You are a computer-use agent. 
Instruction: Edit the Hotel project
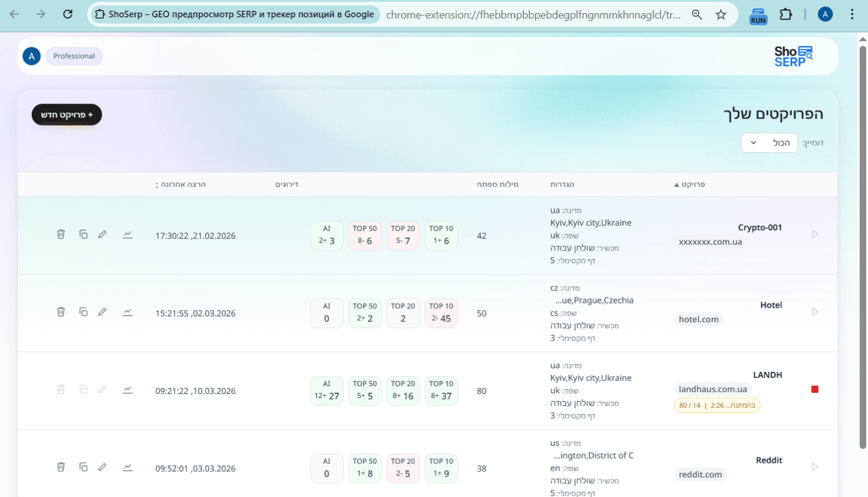tap(102, 312)
